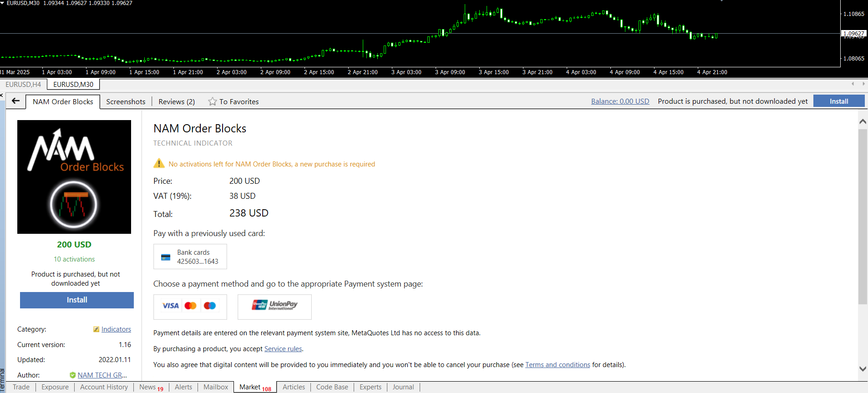The height and width of the screenshot is (393, 868).
Task: Click the 1.09627 current price label on chart
Action: pos(853,34)
